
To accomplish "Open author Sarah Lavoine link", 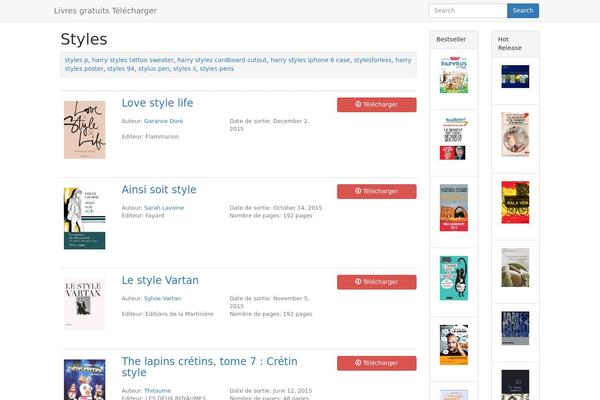I will pyautogui.click(x=164, y=208).
